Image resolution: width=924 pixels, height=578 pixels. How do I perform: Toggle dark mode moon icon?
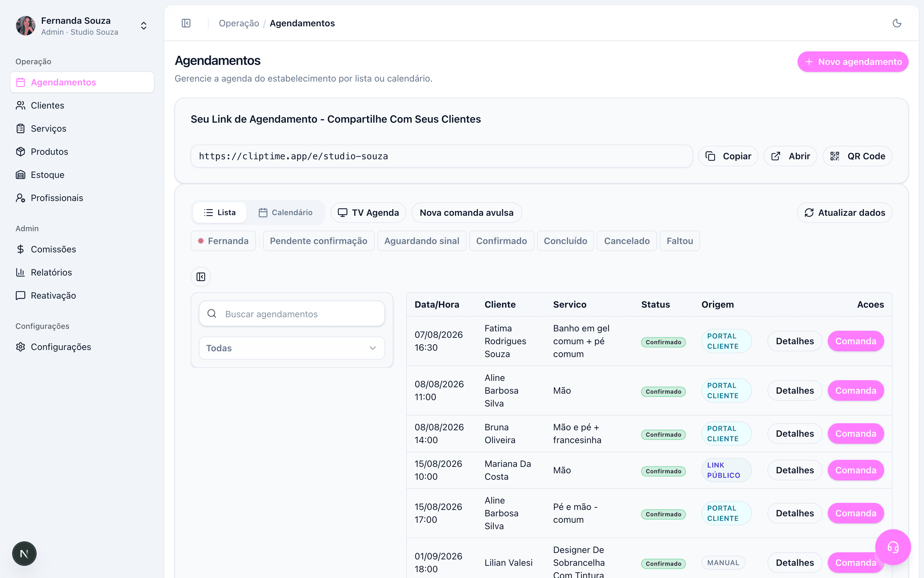pyautogui.click(x=896, y=23)
